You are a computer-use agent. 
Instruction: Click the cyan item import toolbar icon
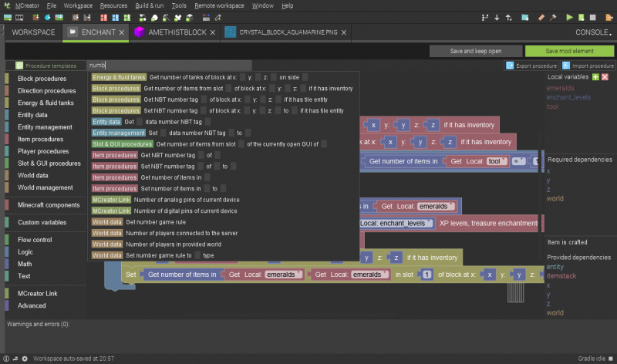48,17
